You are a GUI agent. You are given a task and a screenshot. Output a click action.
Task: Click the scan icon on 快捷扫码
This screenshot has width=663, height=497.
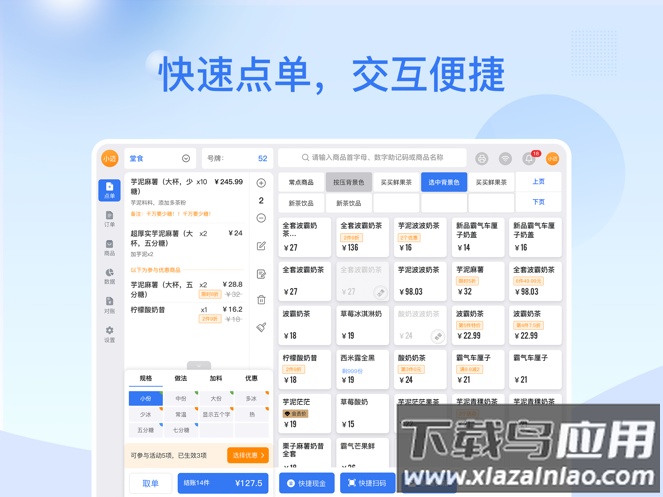click(351, 483)
